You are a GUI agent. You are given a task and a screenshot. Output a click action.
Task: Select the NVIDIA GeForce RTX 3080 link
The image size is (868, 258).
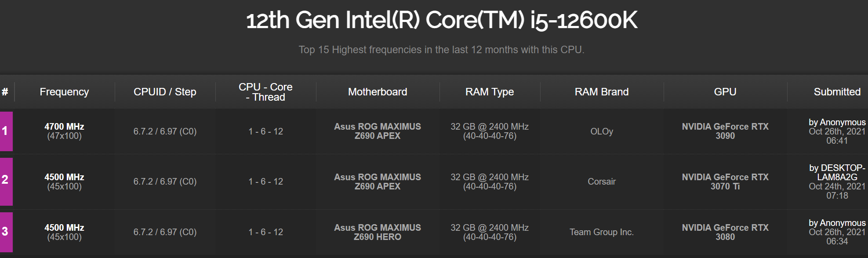coord(725,232)
